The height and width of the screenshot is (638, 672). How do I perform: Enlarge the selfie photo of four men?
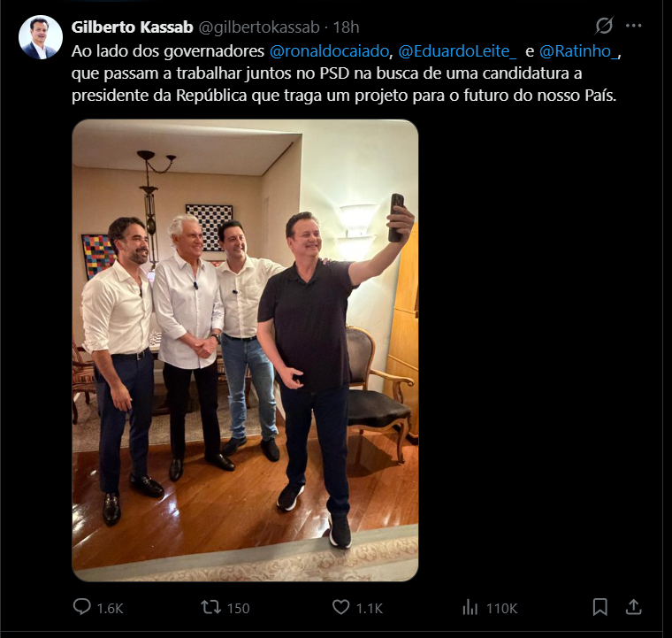coord(245,350)
